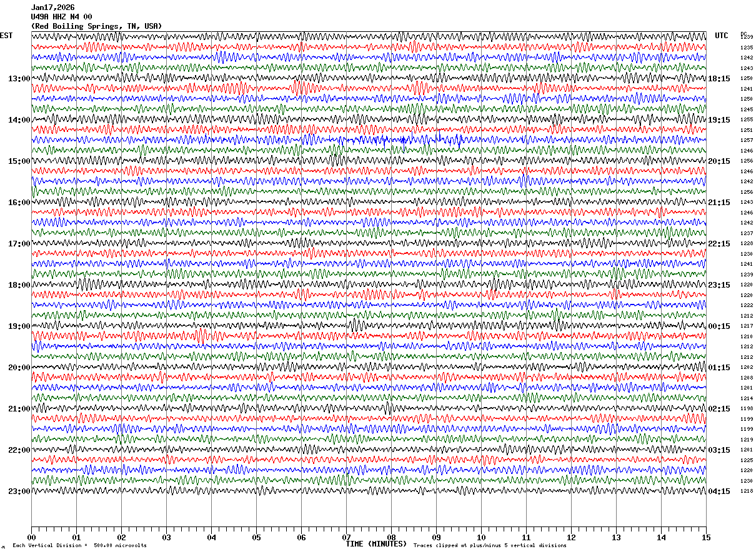Select the 20:00 EST time label
This screenshot has width=756, height=554.
click(x=19, y=368)
